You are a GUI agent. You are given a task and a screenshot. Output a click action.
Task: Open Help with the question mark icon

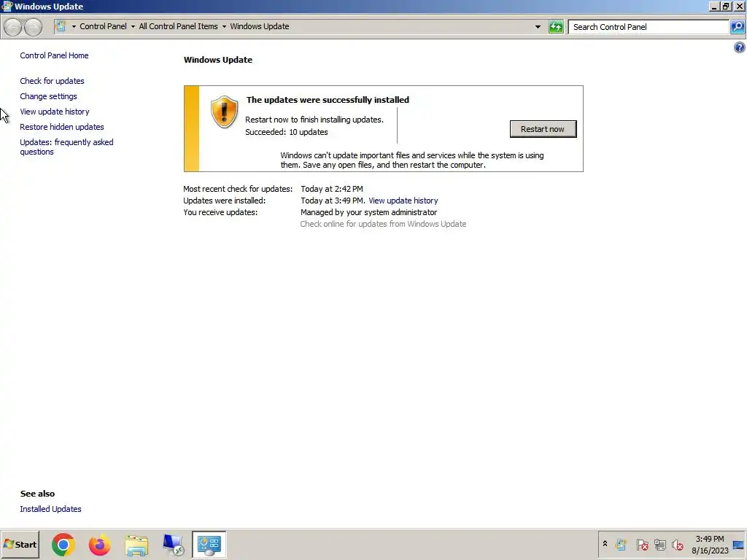[740, 47]
